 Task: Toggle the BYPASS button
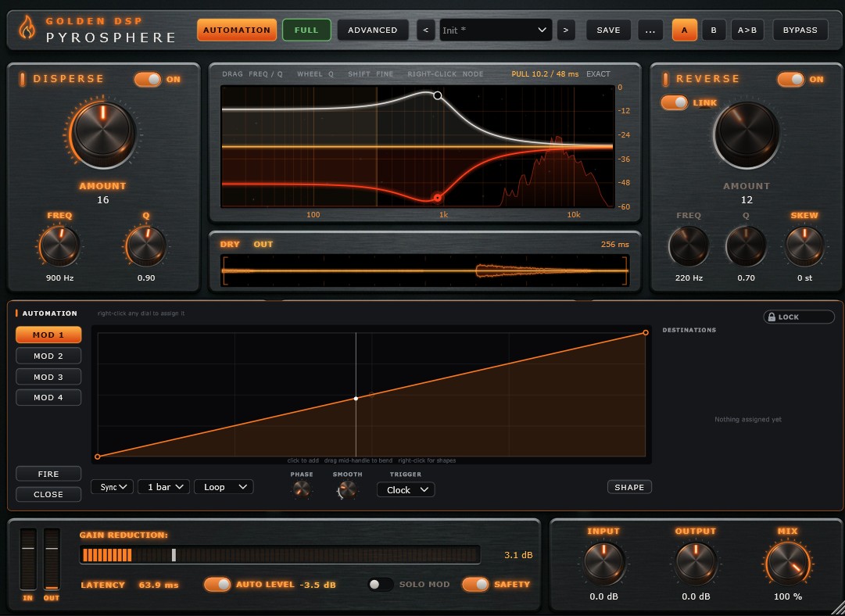[800, 30]
